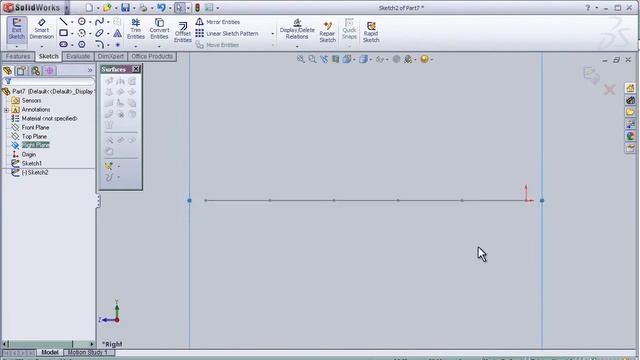Image resolution: width=640 pixels, height=360 pixels.
Task: Switch to the Sketch tab
Action: [x=49, y=56]
